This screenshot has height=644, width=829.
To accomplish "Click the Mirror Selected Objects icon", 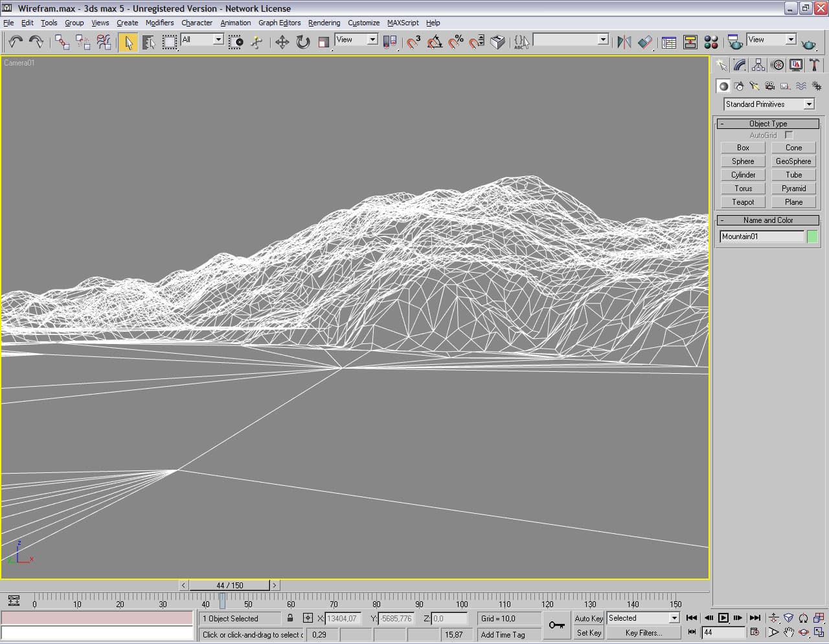I will 624,42.
